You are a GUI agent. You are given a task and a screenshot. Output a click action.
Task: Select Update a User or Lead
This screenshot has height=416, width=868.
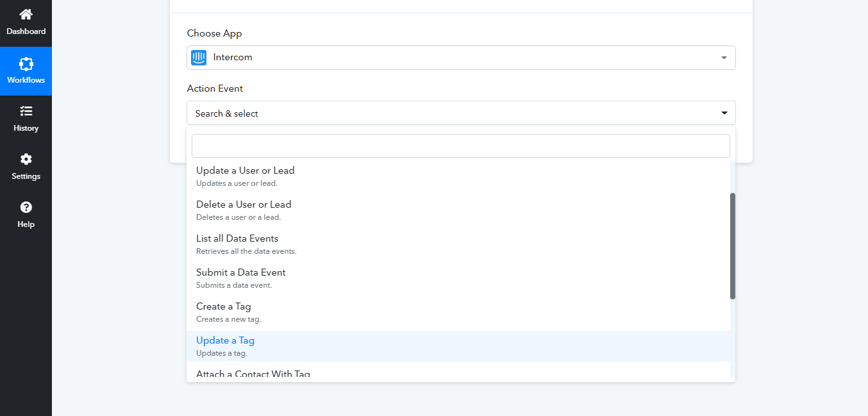[x=458, y=176]
